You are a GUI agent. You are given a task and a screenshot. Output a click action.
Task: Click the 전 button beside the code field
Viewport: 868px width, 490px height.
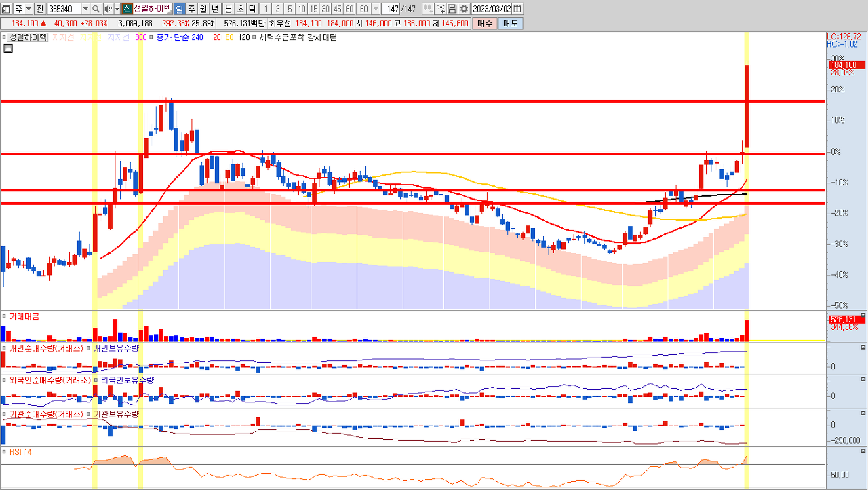40,9
